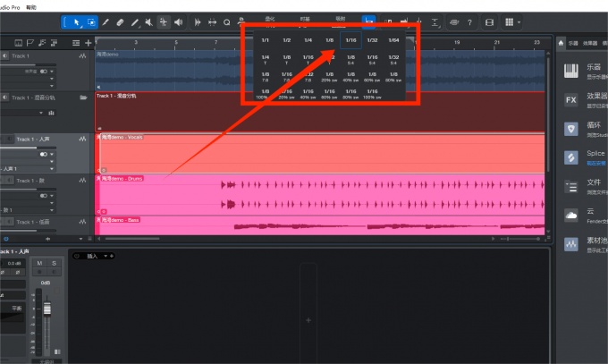Screen dimensions: 608x364
Task: Solo the vocal channel with S button
Action: click(54, 263)
